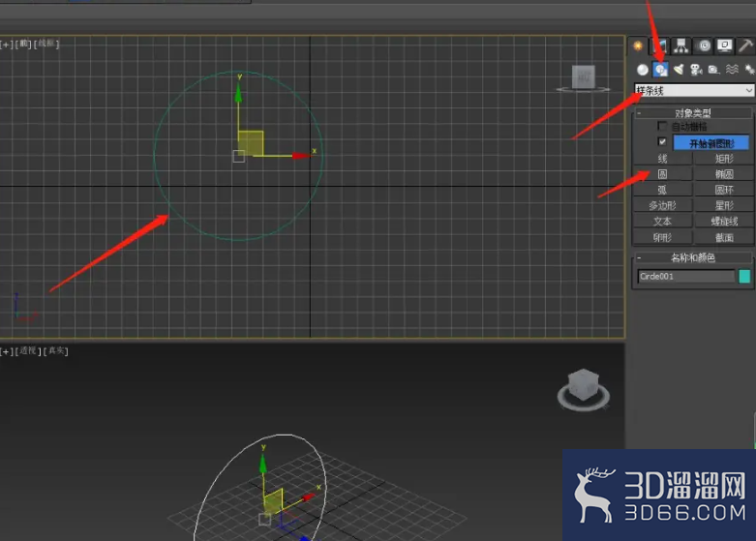This screenshot has height=541, width=756.
Task: Choose the 多边形 spline tool
Action: point(662,205)
